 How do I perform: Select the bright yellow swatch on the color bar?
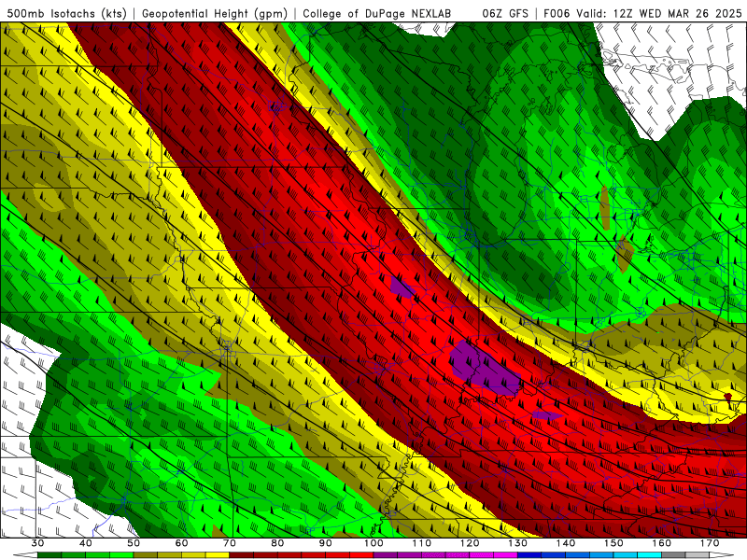pyautogui.click(x=218, y=554)
